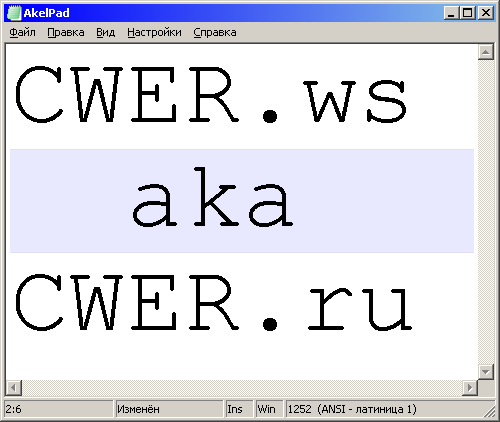Open the Настройки menu
This screenshot has height=422, width=500.
pos(154,32)
